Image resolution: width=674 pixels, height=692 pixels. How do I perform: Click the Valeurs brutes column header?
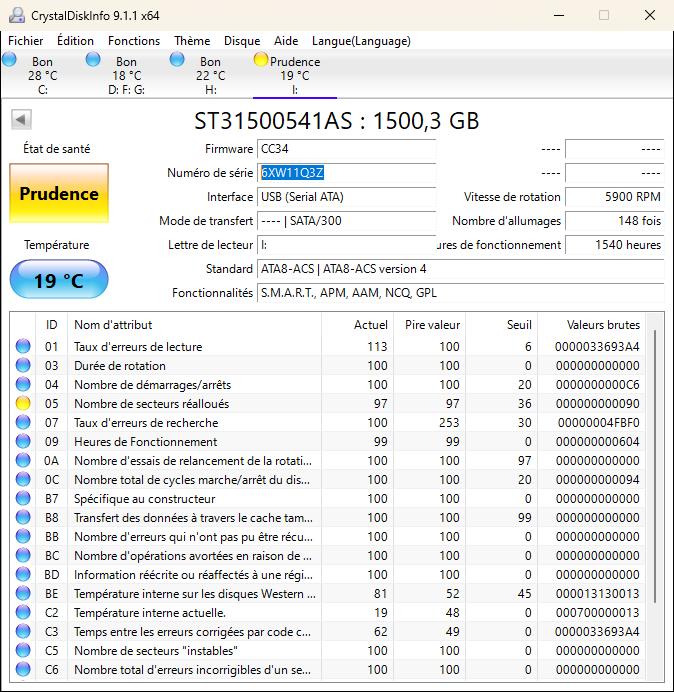603,325
